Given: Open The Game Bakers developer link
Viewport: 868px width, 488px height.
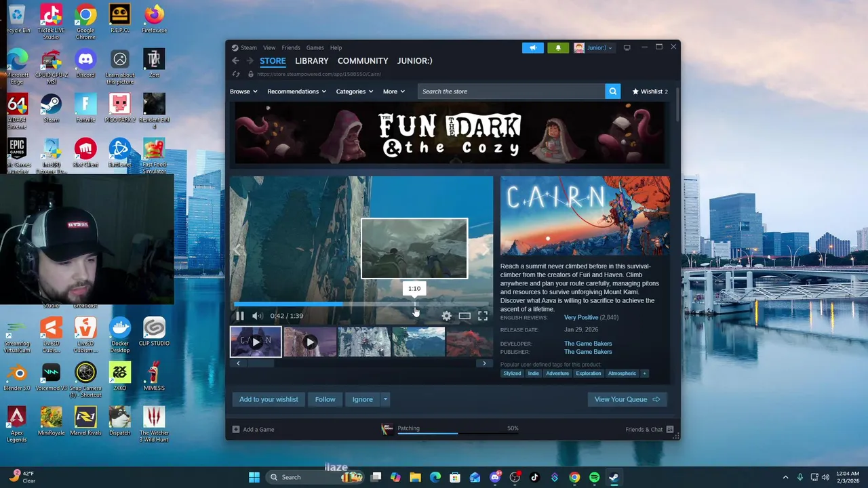Looking at the screenshot, I should [588, 344].
